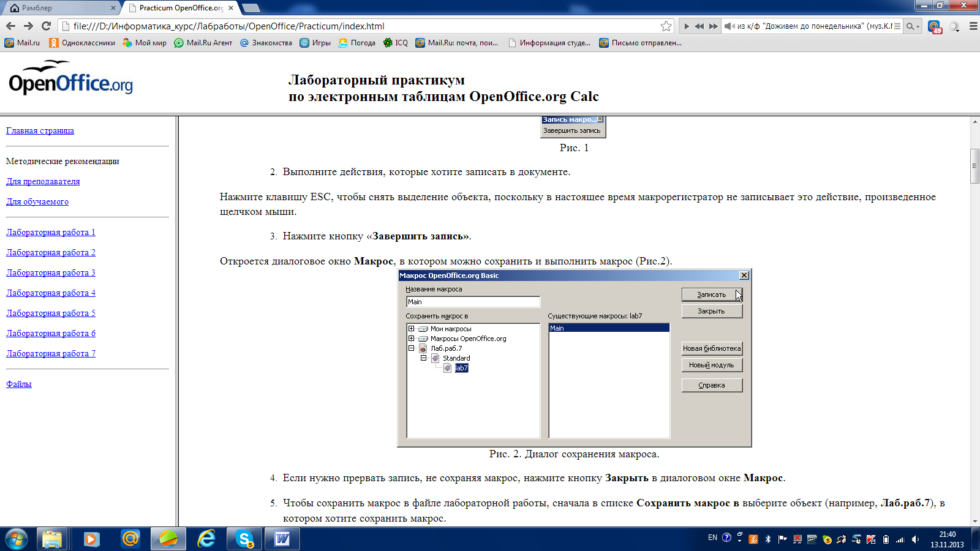Collapse the Standard library node in figure
This screenshot has height=551, width=980.
click(x=423, y=358)
